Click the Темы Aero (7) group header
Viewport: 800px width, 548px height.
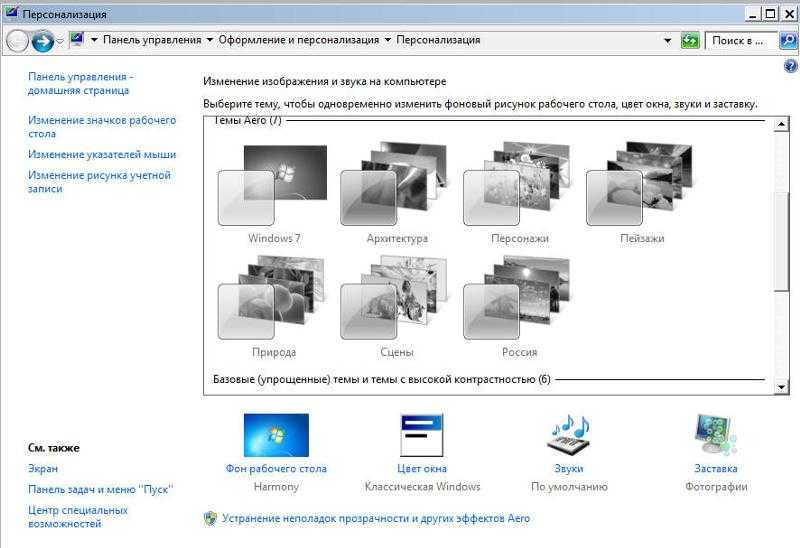point(247,120)
